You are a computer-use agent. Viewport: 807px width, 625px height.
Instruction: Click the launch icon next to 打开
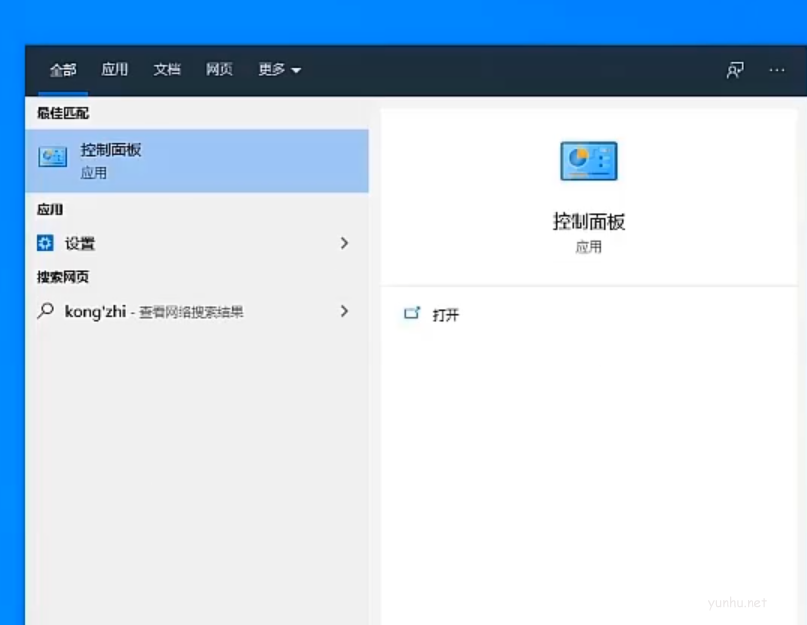[x=412, y=314]
